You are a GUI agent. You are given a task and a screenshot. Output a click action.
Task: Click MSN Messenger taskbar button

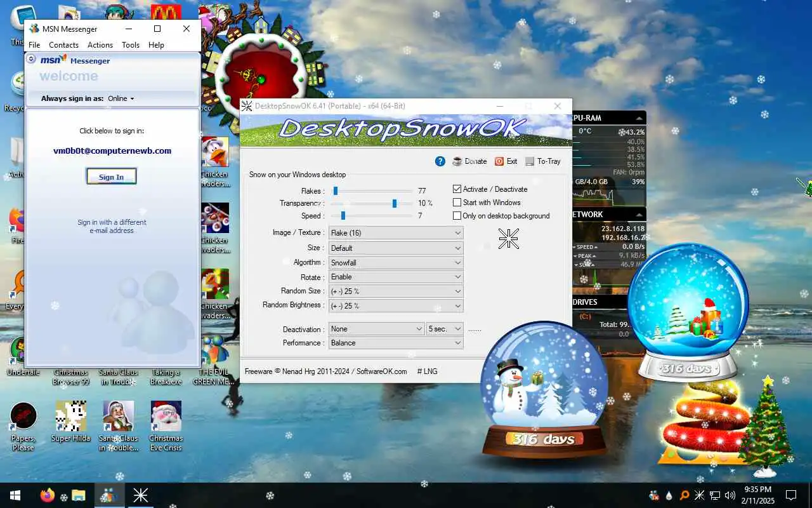pos(108,495)
